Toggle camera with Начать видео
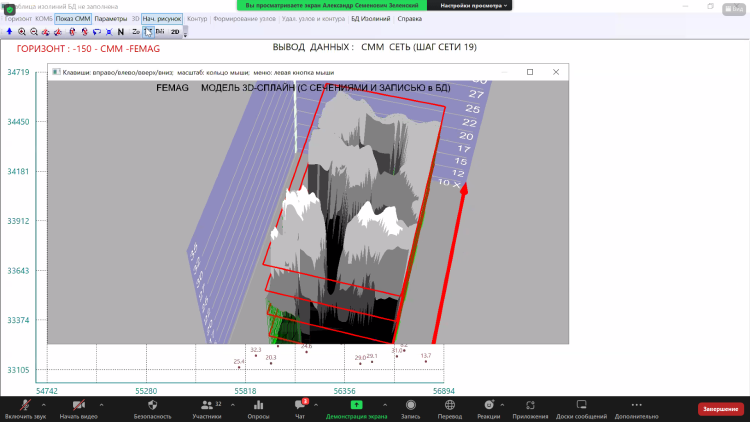The height and width of the screenshot is (422, 750). [x=78, y=408]
